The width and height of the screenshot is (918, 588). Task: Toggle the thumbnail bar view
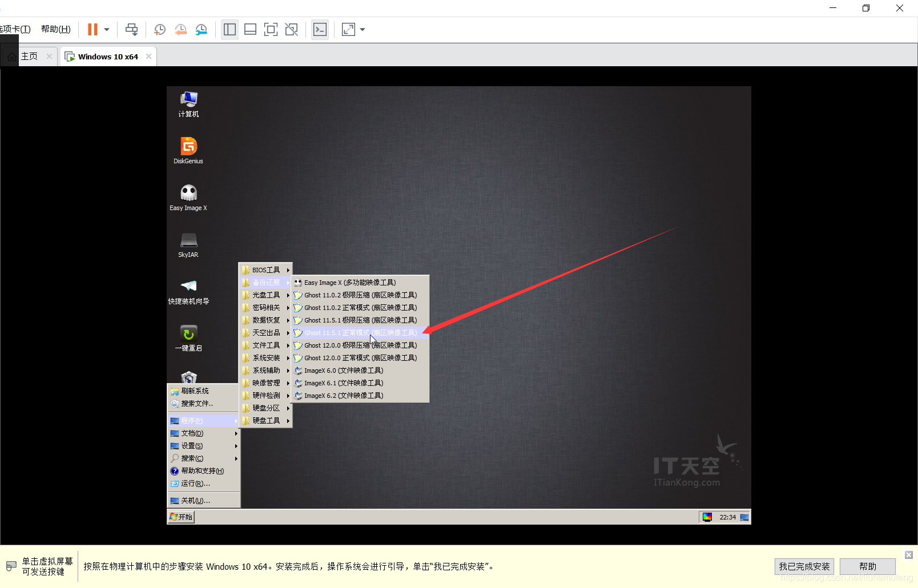(250, 29)
